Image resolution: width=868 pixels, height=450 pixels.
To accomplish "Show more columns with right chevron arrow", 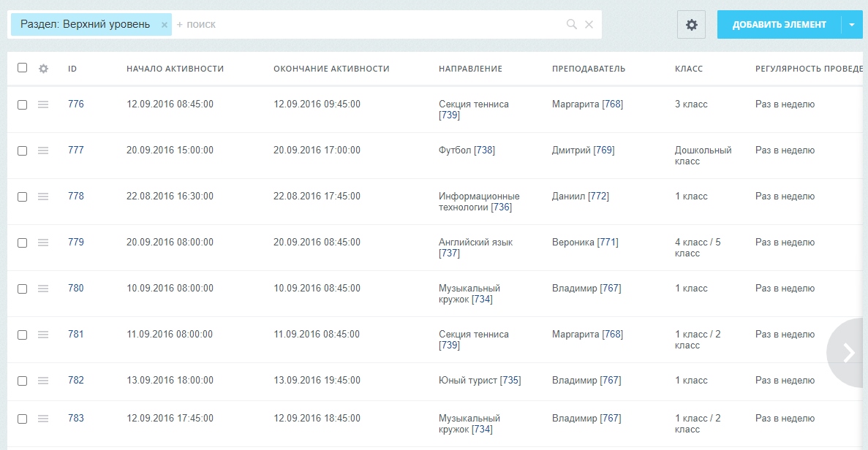I will click(848, 352).
